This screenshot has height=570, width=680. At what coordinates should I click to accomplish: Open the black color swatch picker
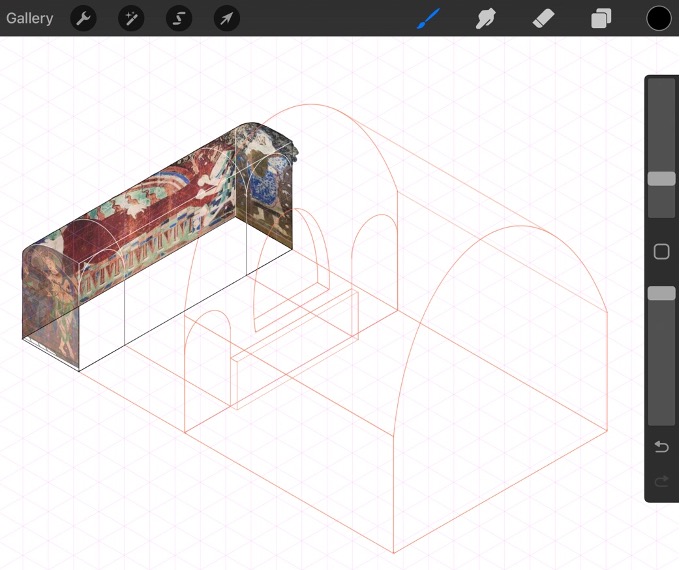pyautogui.click(x=659, y=19)
